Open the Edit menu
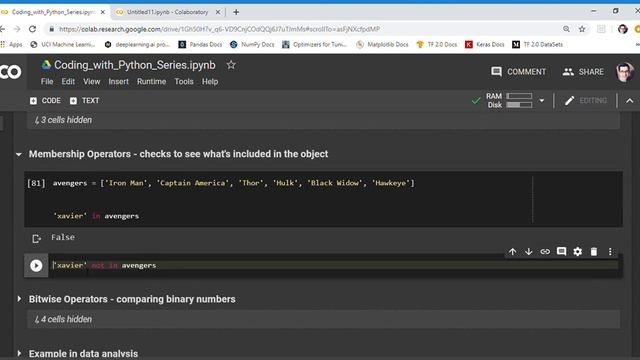 coord(68,82)
